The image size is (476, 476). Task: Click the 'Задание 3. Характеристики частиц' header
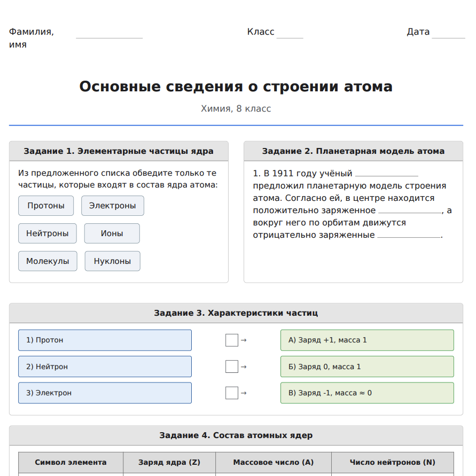[236, 313]
